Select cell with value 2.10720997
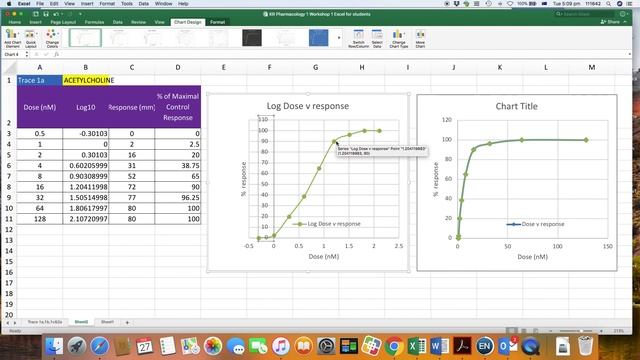Image resolution: width=640 pixels, height=360 pixels. click(x=86, y=219)
